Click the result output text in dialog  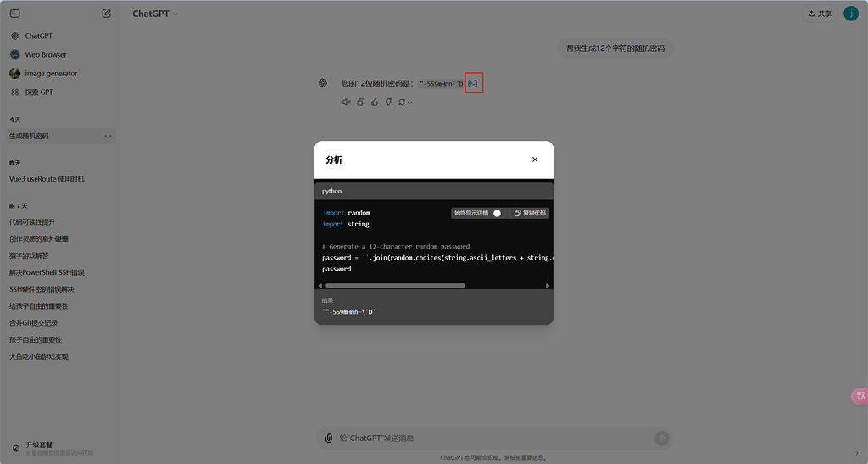(x=349, y=312)
